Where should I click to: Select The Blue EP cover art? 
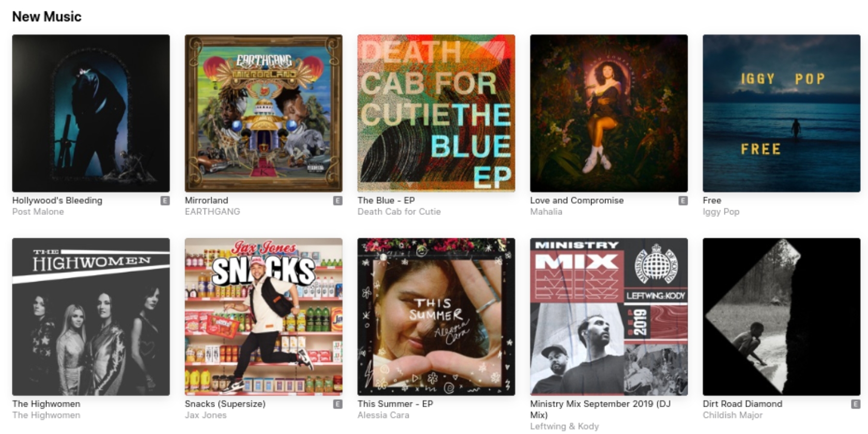(436, 113)
